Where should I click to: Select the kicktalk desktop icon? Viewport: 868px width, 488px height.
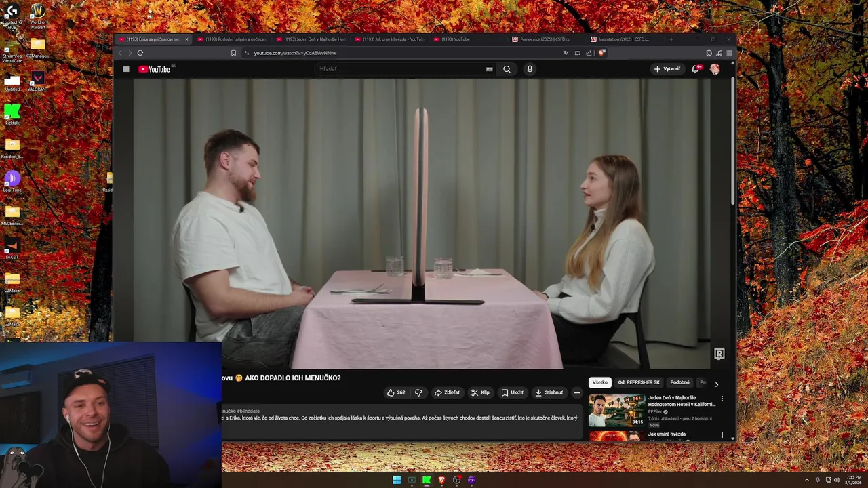coord(12,115)
